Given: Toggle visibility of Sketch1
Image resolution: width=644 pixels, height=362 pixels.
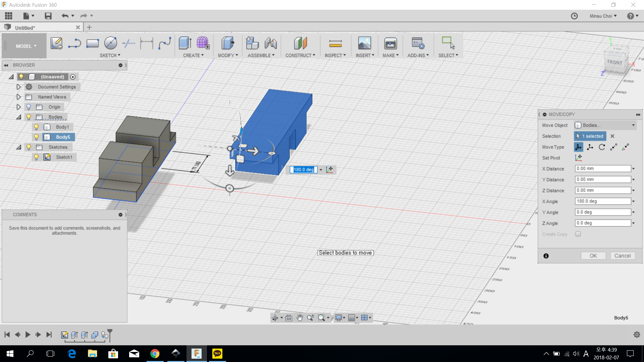Looking at the screenshot, I should click(x=36, y=157).
